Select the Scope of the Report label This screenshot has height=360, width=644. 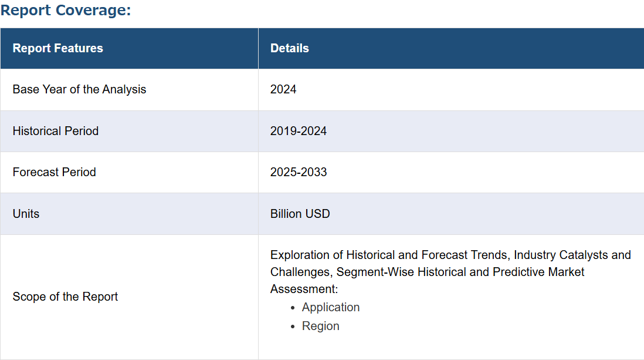(x=65, y=297)
